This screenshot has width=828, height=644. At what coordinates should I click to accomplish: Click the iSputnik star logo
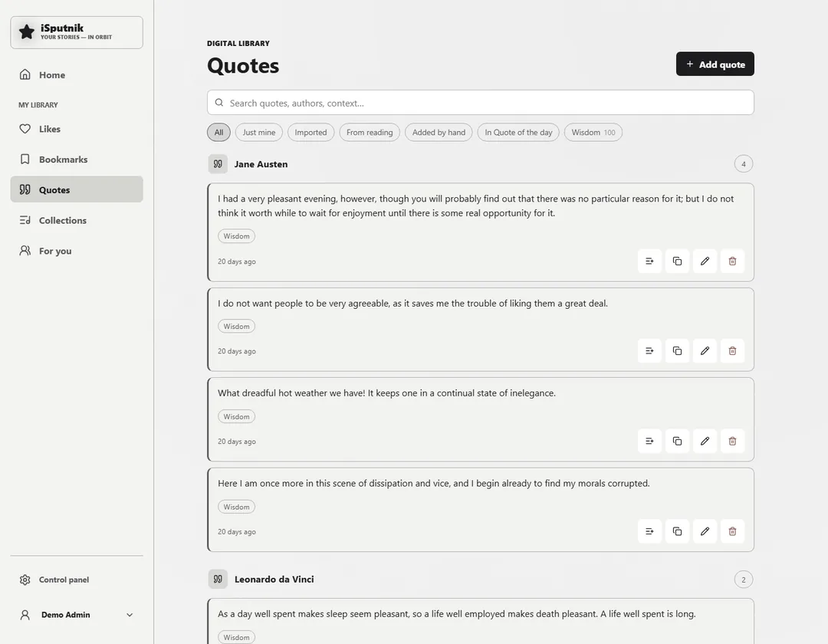point(26,32)
